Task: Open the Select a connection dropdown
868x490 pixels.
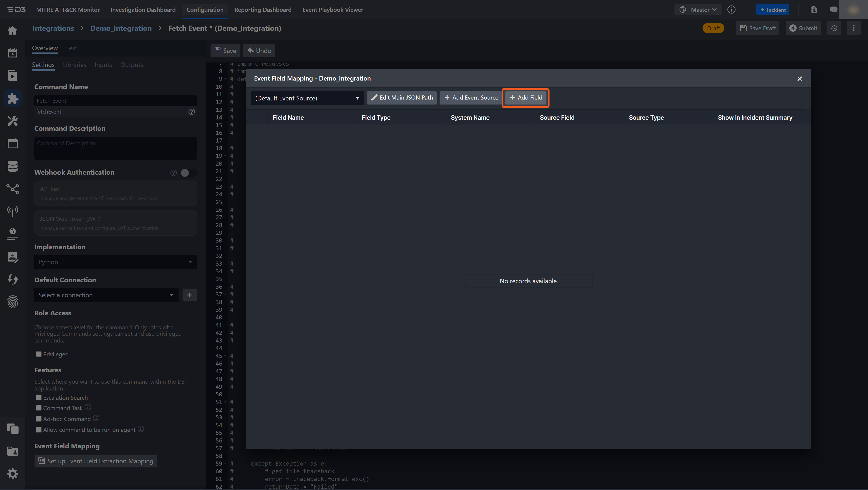Action: click(x=106, y=295)
